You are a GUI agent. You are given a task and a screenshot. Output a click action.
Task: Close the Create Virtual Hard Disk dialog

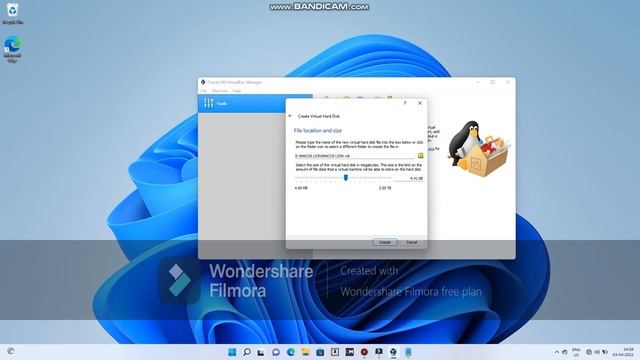(420, 103)
